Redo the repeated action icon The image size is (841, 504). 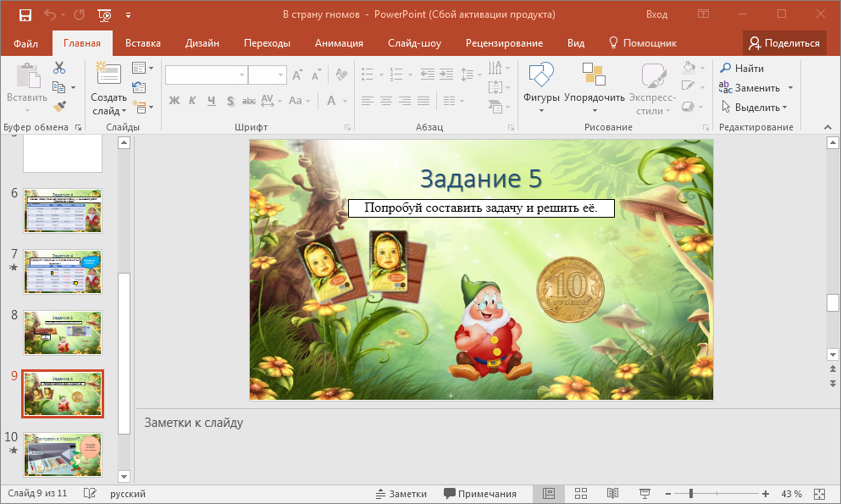coord(80,15)
